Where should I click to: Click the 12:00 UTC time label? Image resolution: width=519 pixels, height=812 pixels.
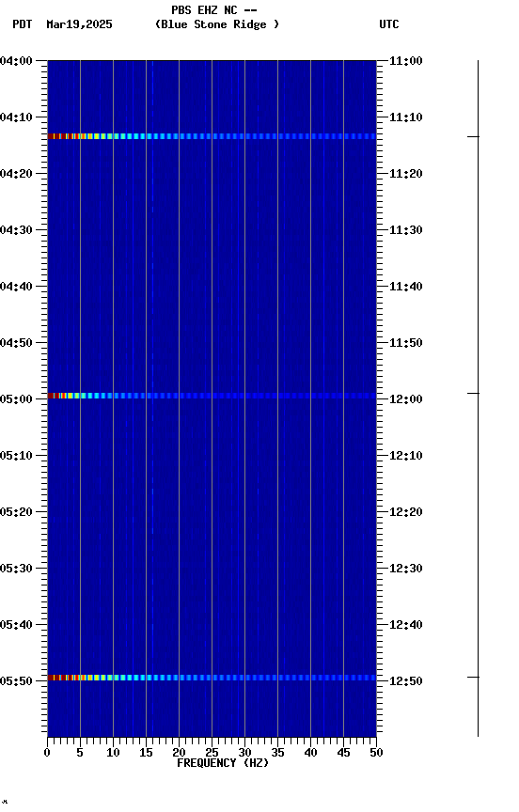point(406,399)
